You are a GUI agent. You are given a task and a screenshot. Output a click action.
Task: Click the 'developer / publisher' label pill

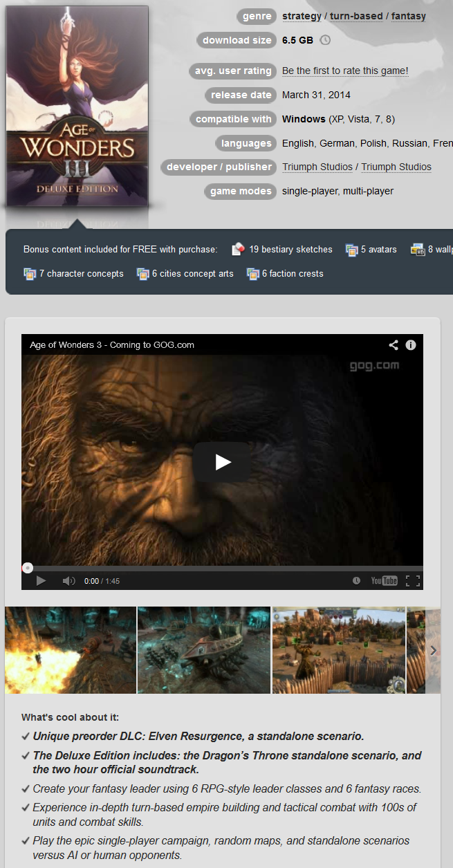pyautogui.click(x=219, y=167)
